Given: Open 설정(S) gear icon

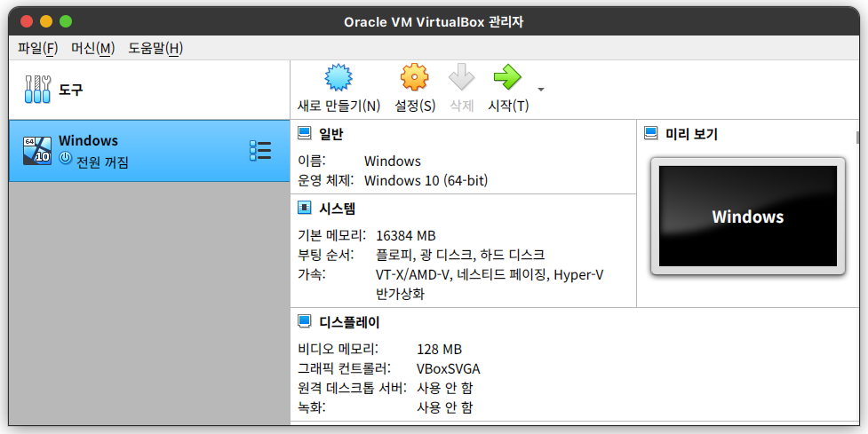Looking at the screenshot, I should [415, 77].
